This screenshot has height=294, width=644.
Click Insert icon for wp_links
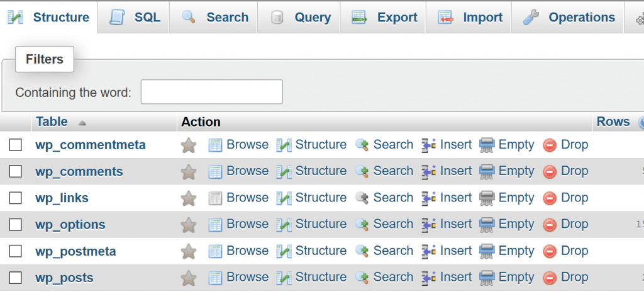tap(429, 198)
